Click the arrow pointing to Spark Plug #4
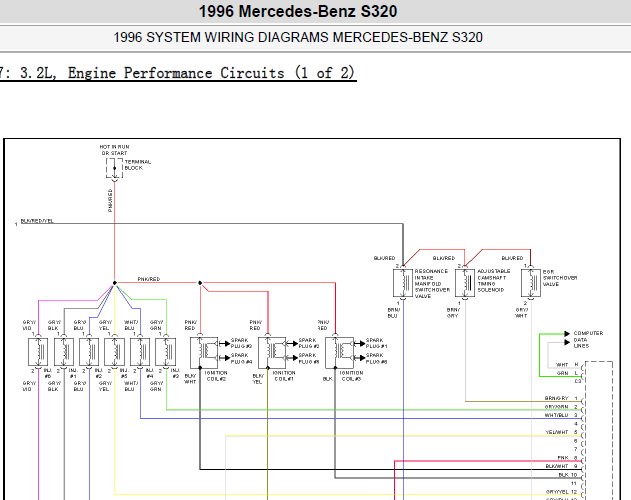 coord(226,357)
